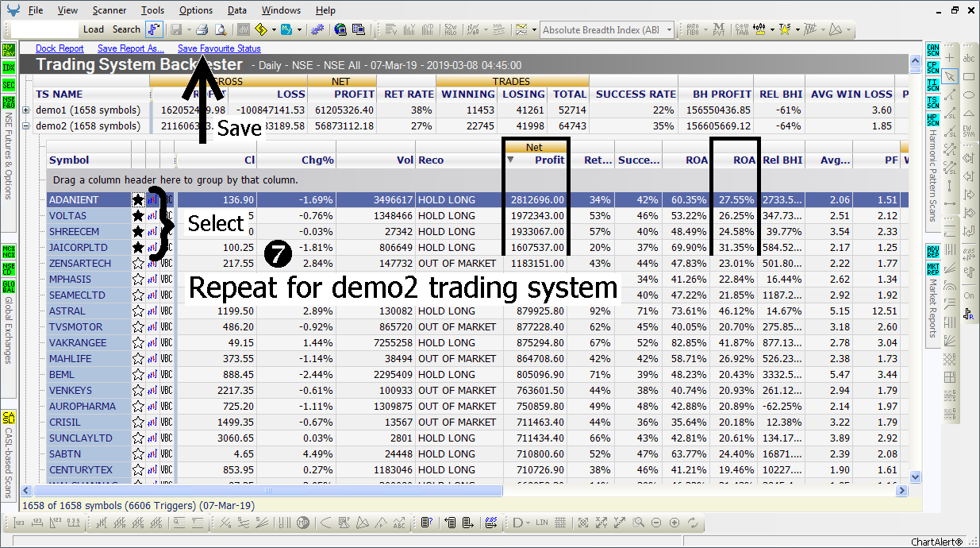Click the Load button

tap(94, 29)
